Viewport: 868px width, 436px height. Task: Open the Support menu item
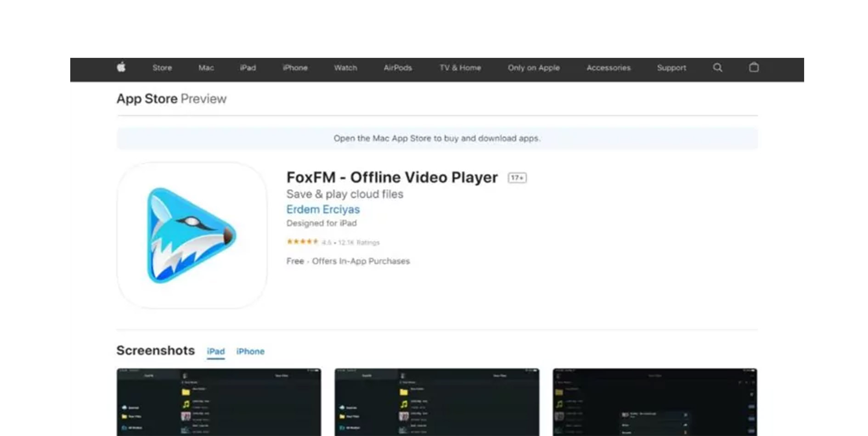[x=671, y=68]
